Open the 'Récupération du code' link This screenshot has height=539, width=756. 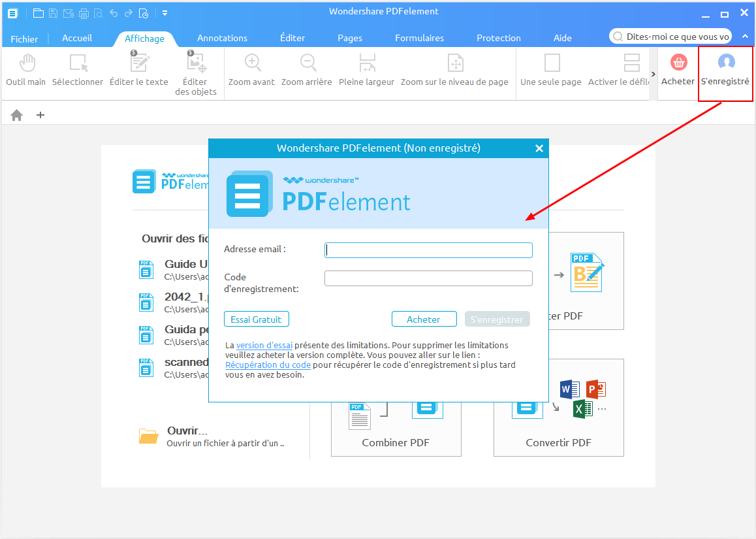(x=268, y=365)
